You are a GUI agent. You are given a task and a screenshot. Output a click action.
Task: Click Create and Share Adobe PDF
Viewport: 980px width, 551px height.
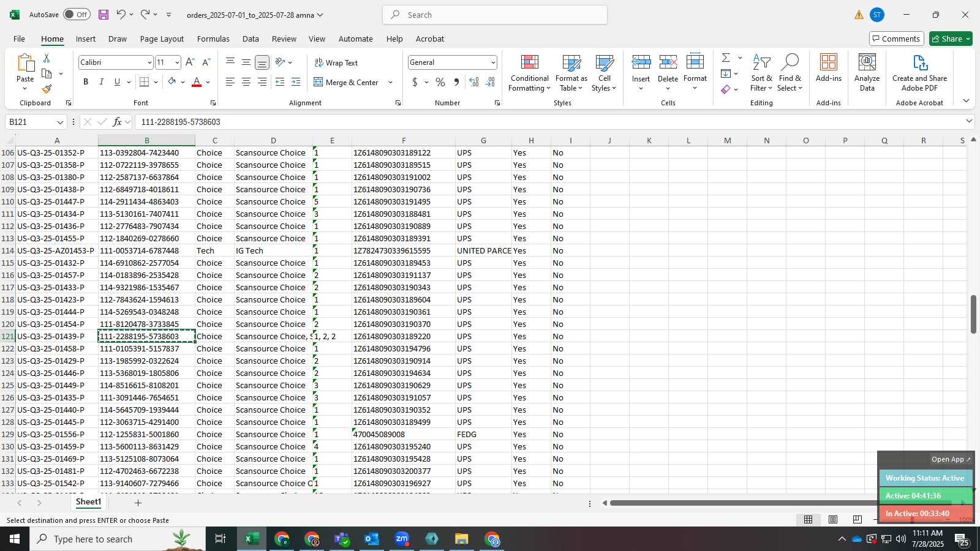point(919,72)
